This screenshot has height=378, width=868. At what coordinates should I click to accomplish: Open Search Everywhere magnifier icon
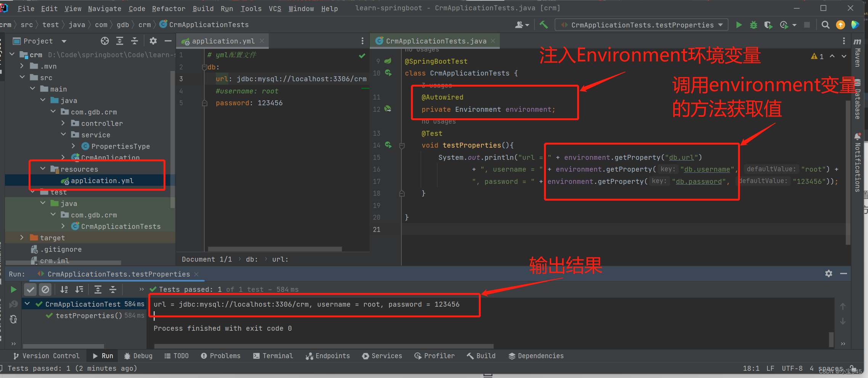pos(825,25)
